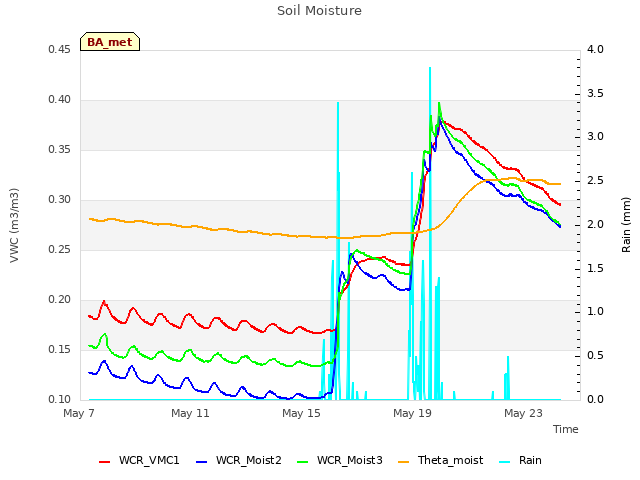
Task: Click the green WCR_Moist3 peak near 0.40
Action: [x=439, y=103]
